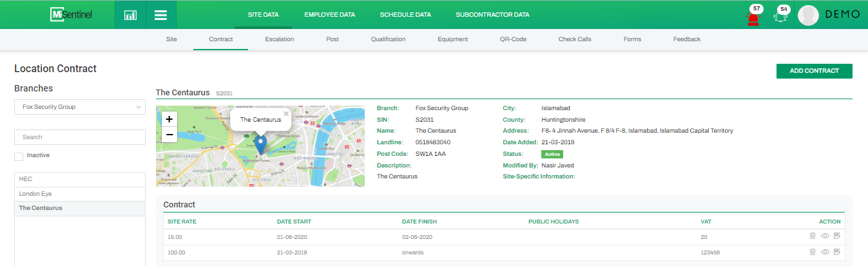View the 15.00 site rate contract
The image size is (868, 266).
(x=825, y=236)
